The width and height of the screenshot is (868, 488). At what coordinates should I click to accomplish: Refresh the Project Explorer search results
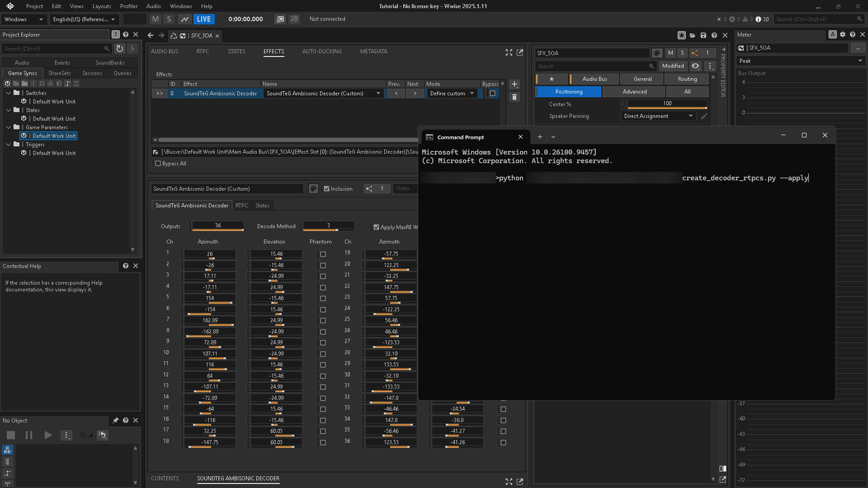pos(119,48)
